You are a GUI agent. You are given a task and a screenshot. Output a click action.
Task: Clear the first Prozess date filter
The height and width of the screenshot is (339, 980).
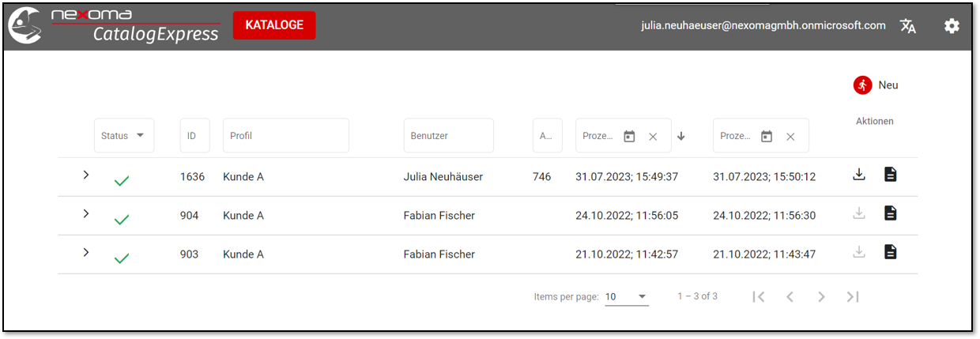tap(653, 137)
